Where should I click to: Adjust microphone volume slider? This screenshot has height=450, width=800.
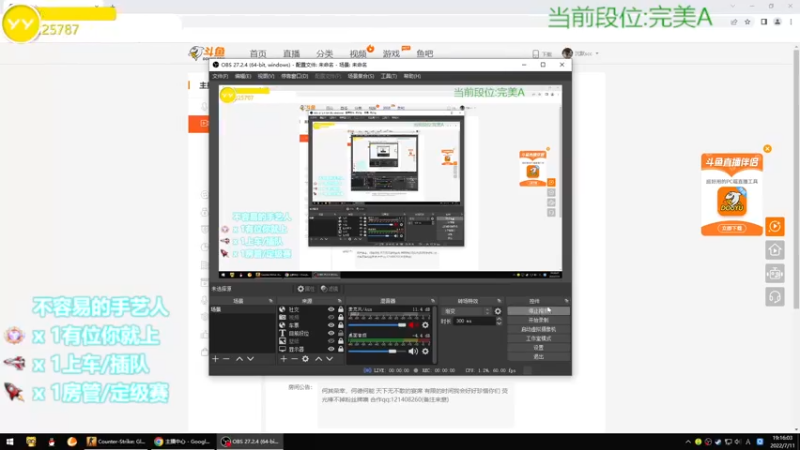[377, 325]
